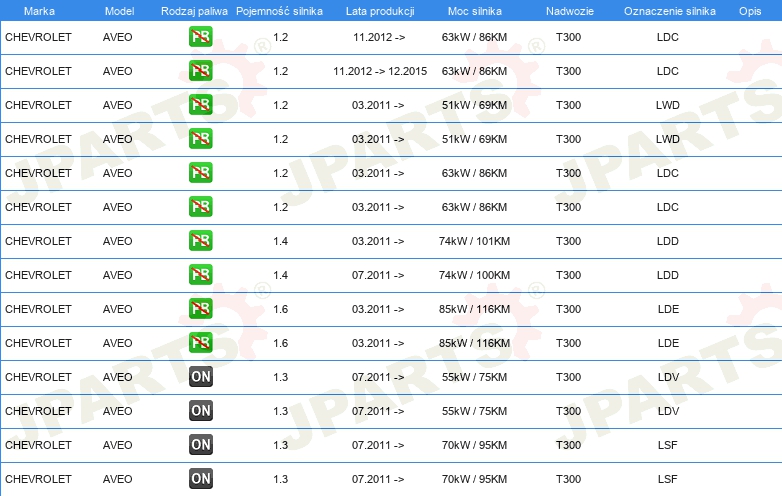
Task: Click petrol fuel icon in the 101KM row
Action: point(200,241)
